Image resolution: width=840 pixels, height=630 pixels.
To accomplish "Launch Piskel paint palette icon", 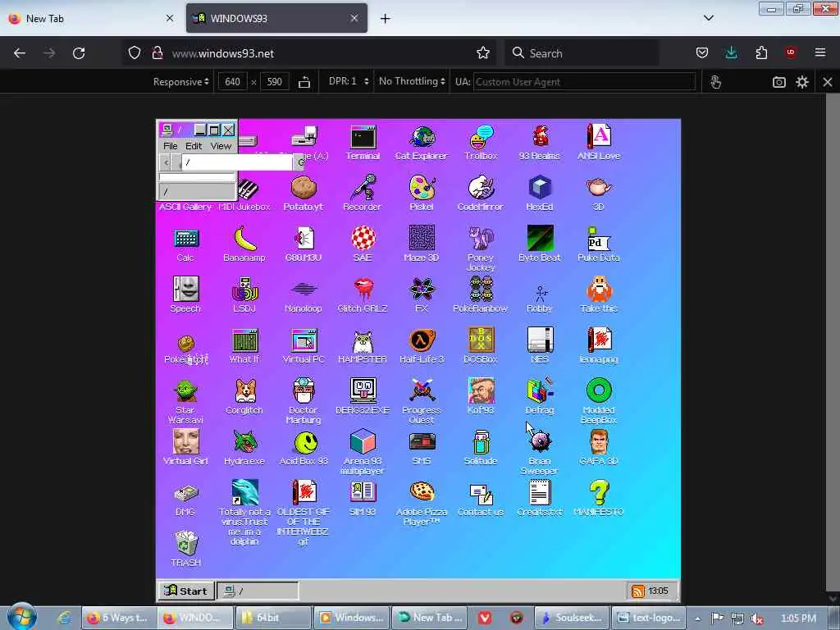I will [x=422, y=194].
